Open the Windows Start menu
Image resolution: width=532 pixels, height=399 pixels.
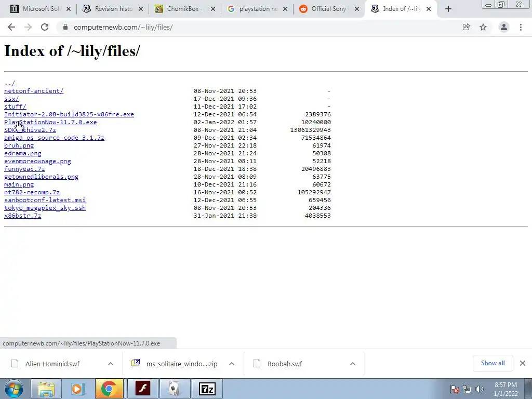pyautogui.click(x=14, y=389)
